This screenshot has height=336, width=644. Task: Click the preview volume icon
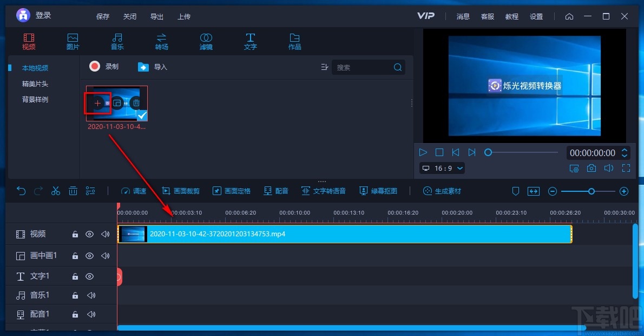coord(609,168)
